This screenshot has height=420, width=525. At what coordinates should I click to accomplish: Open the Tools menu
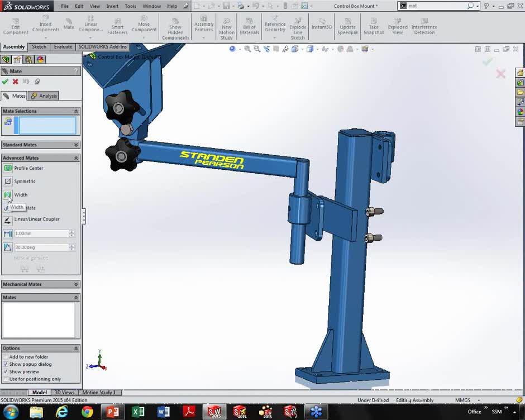click(x=130, y=6)
